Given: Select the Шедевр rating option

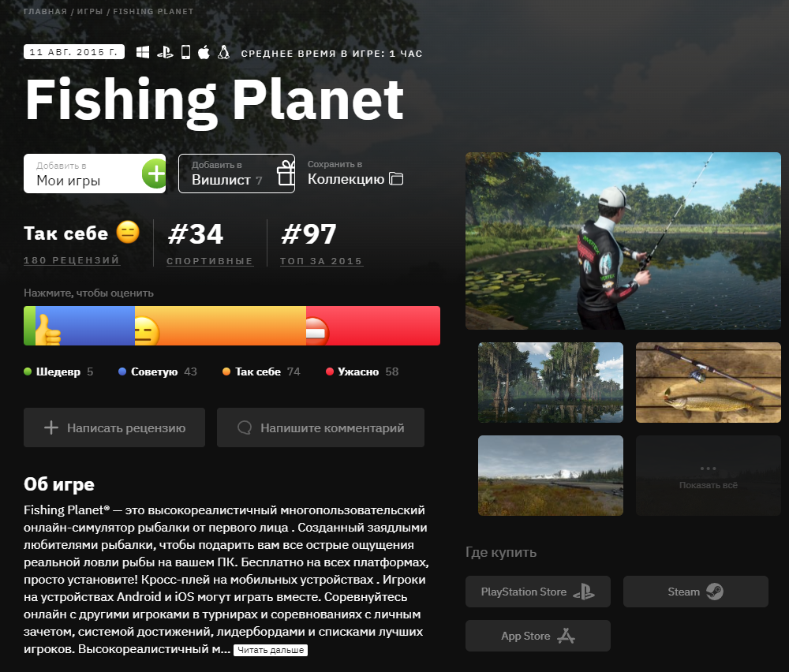Looking at the screenshot, I should 58,371.
